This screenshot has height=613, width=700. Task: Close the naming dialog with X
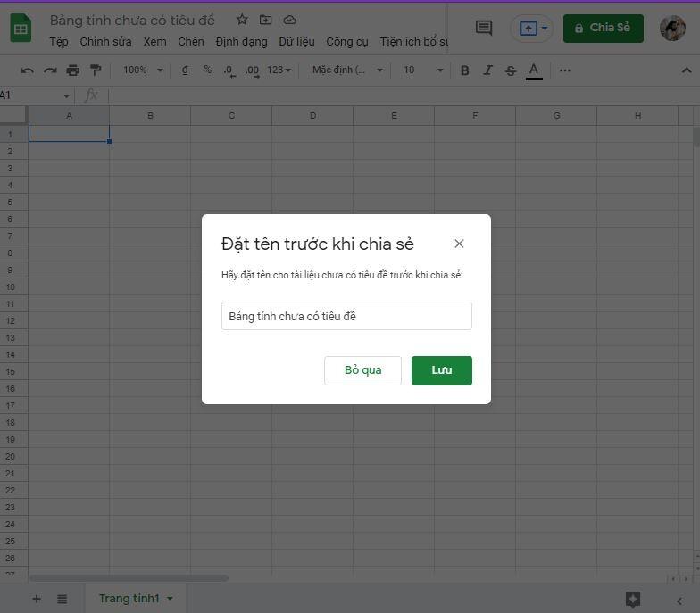(459, 244)
